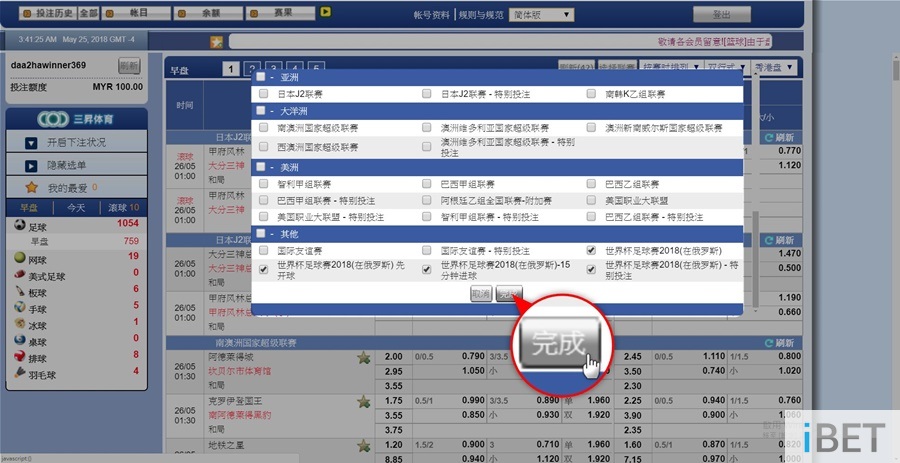
Task: Check the 日本J2联赛 checkbox
Action: click(263, 94)
